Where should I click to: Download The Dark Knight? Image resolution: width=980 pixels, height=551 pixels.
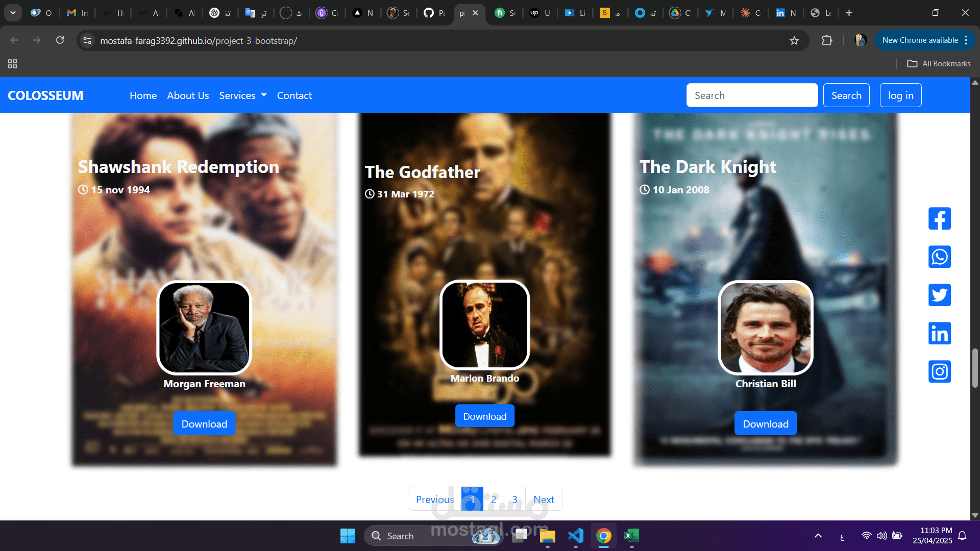pyautogui.click(x=765, y=423)
